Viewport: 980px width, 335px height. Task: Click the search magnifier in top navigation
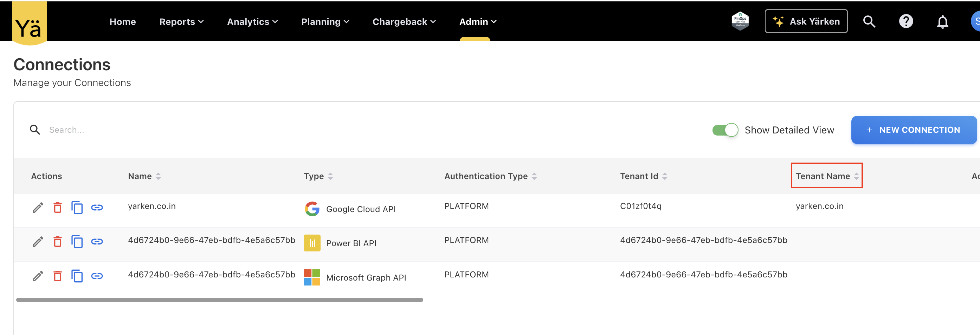click(869, 22)
